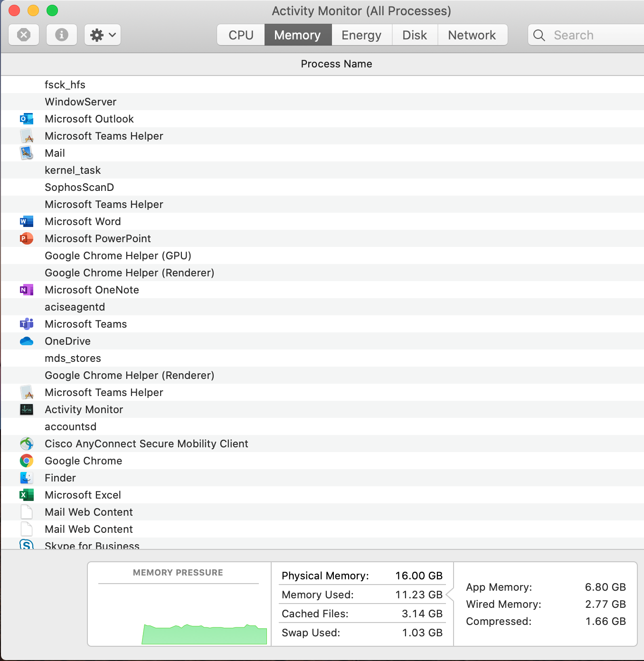The height and width of the screenshot is (661, 644).
Task: Select the kernel_task process
Action: click(322, 170)
